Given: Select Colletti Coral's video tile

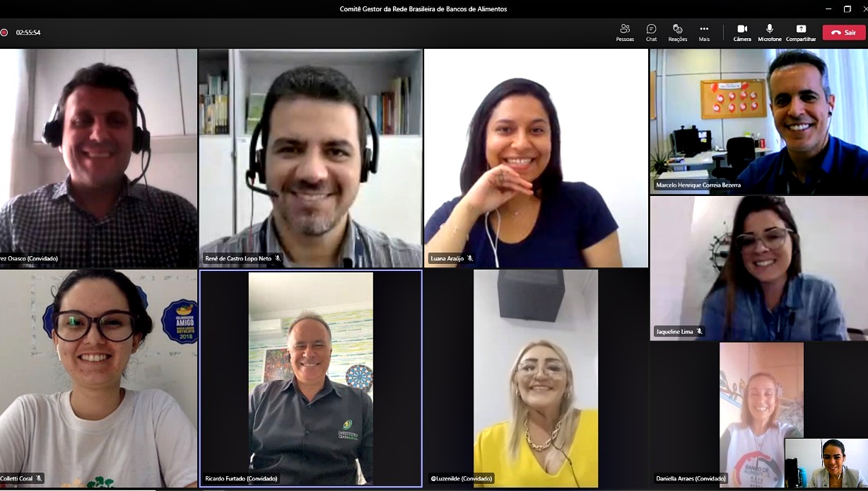Looking at the screenshot, I should pyautogui.click(x=98, y=379).
